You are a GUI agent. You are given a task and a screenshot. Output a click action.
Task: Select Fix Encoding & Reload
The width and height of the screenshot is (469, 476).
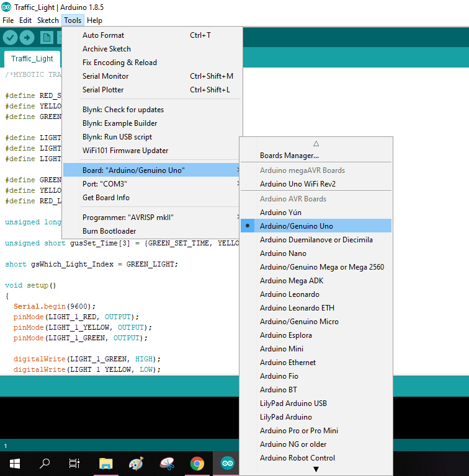(x=151, y=63)
